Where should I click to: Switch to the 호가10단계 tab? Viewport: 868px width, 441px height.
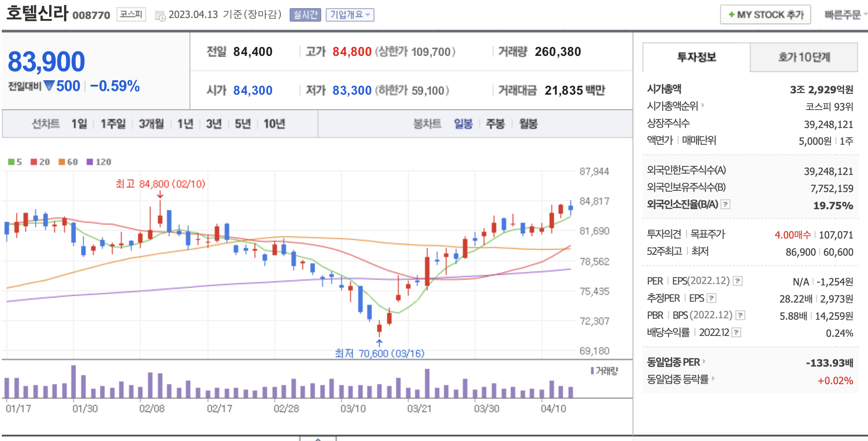pyautogui.click(x=803, y=57)
